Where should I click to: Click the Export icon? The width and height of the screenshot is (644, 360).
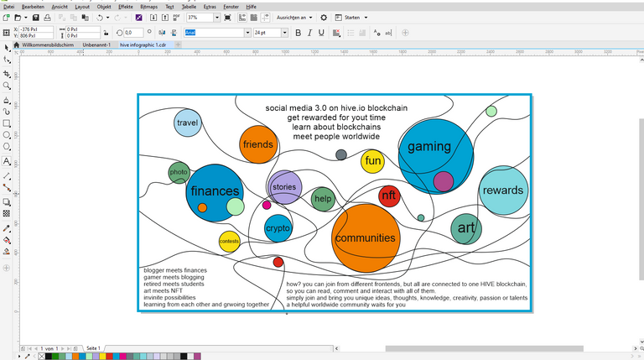pyautogui.click(x=164, y=18)
